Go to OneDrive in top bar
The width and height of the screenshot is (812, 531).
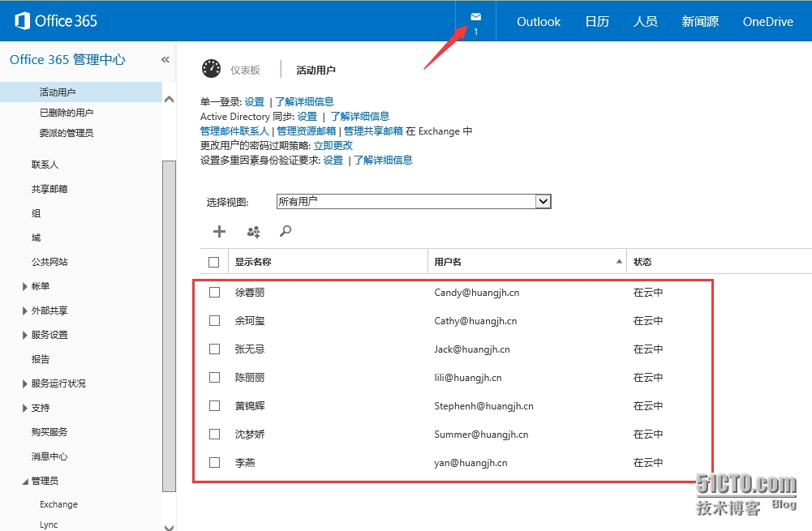point(767,22)
